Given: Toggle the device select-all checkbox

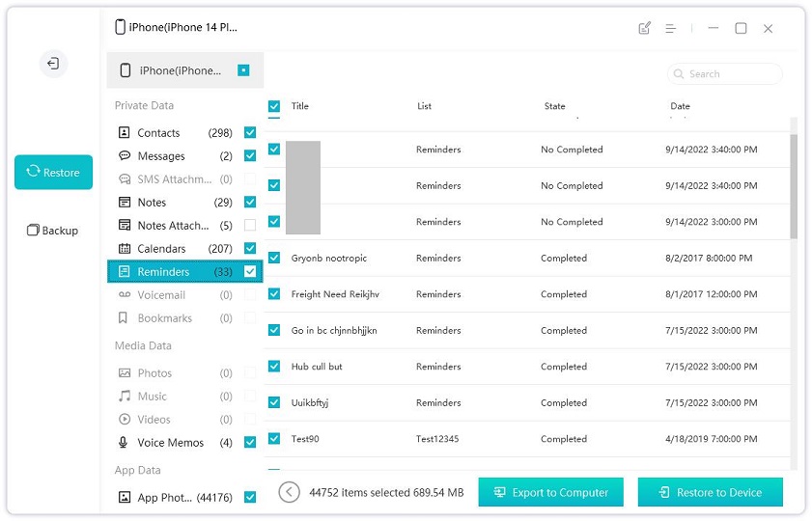Looking at the screenshot, I should [243, 69].
